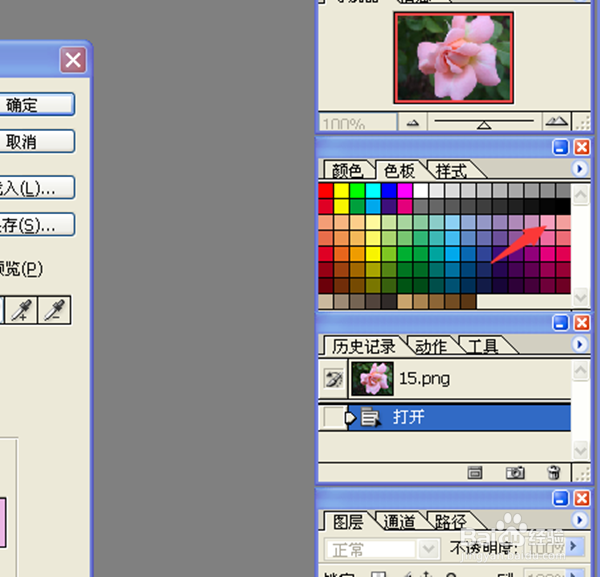Image resolution: width=600 pixels, height=577 pixels.
Task: Create a new snapshot with camera icon
Action: click(x=515, y=473)
